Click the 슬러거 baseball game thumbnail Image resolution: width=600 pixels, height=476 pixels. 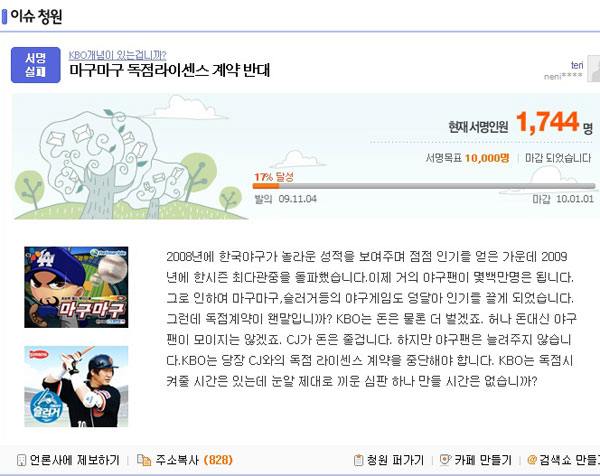pyautogui.click(x=76, y=386)
